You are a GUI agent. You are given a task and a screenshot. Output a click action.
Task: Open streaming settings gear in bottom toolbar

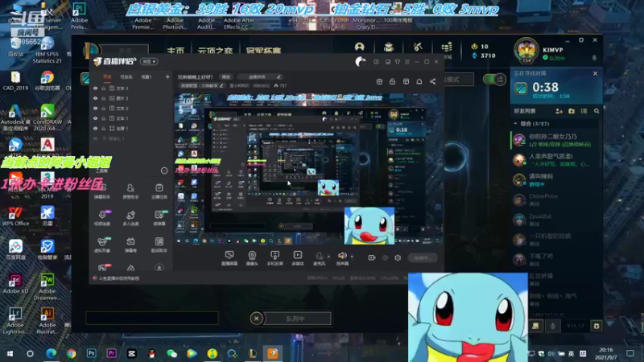[398, 257]
